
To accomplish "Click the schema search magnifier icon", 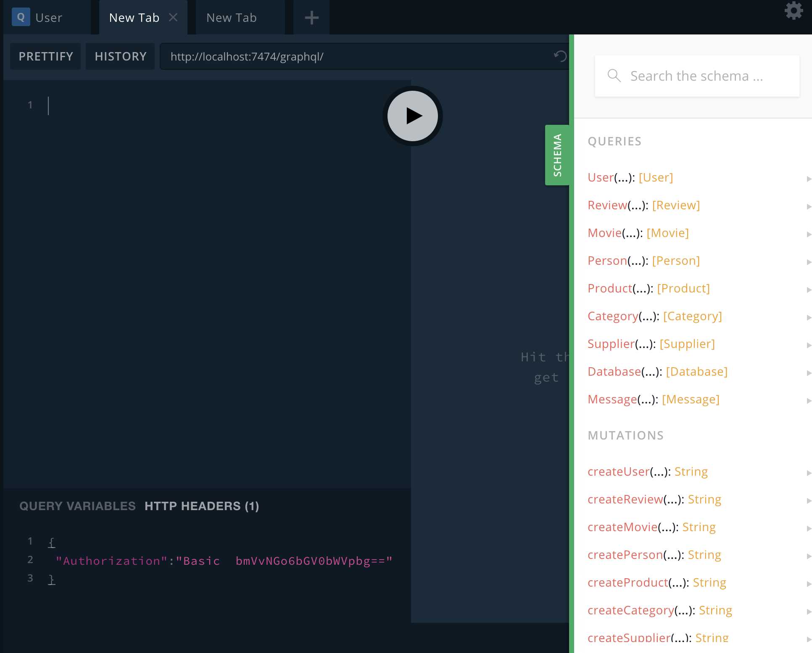I will pyautogui.click(x=614, y=76).
